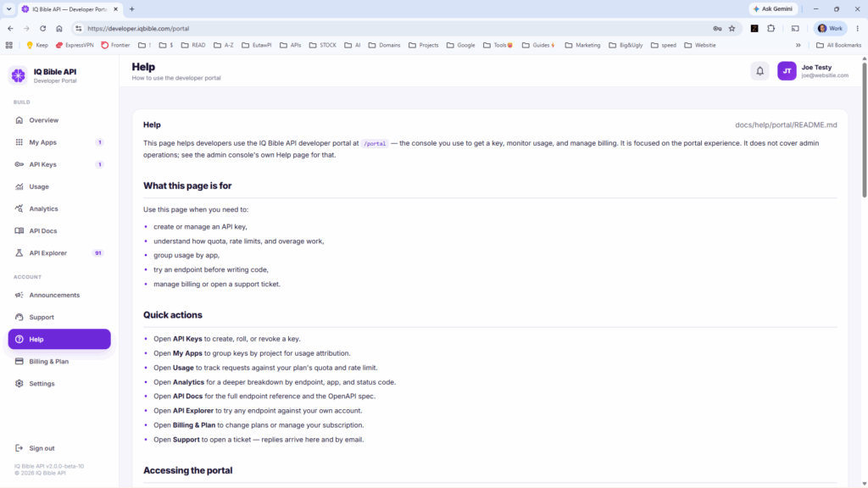Click the IQ Bible API logo icon
The width and height of the screenshot is (868, 488).
point(19,75)
